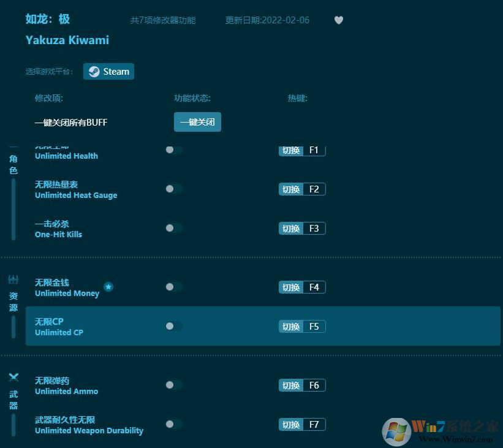503x448 pixels.
Task: Click the Resources category icon in sidebar
Action: 13,280
